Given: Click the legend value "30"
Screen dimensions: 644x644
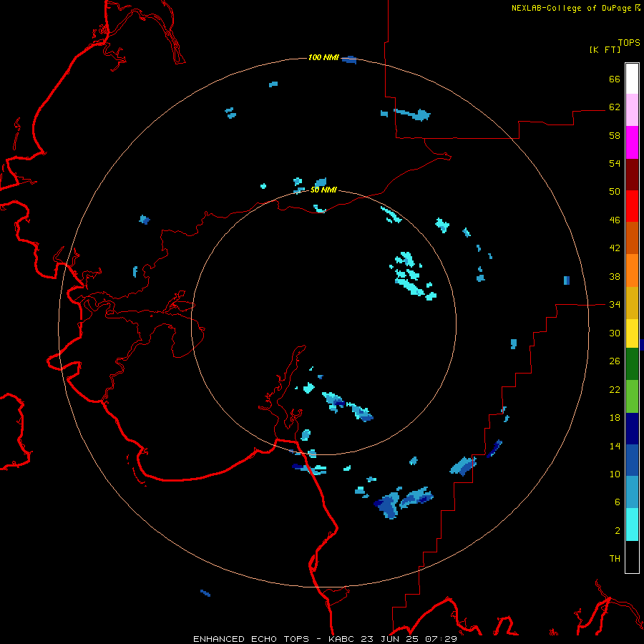Looking at the screenshot, I should pos(615,333).
